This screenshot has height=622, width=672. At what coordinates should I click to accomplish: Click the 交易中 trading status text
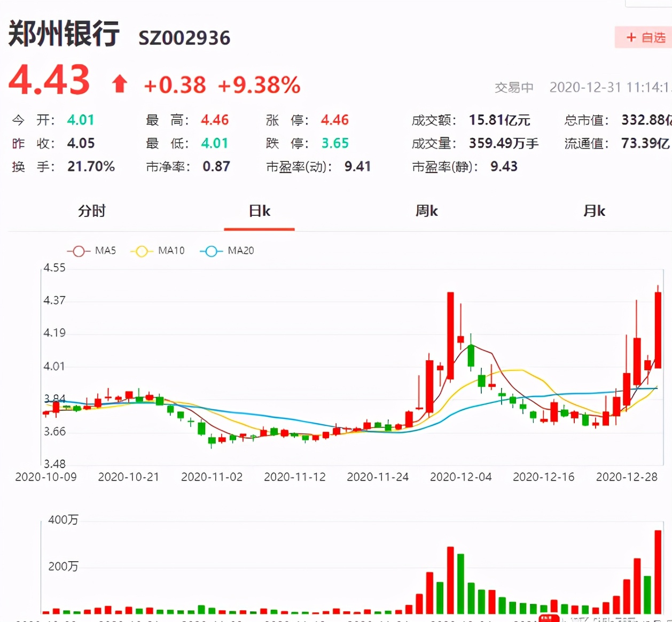(x=514, y=87)
